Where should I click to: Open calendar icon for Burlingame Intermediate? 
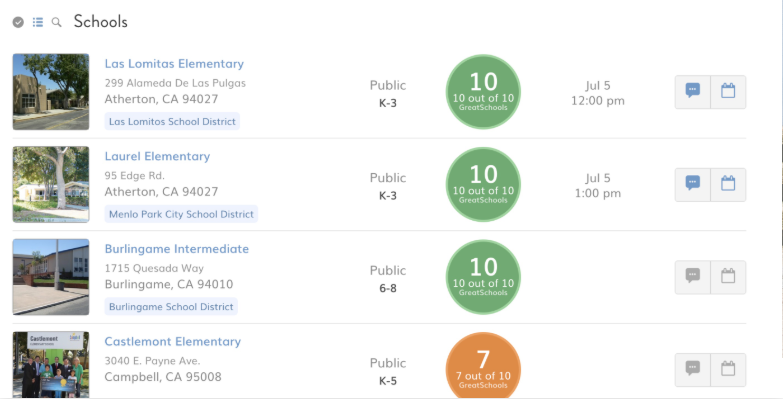(x=728, y=277)
